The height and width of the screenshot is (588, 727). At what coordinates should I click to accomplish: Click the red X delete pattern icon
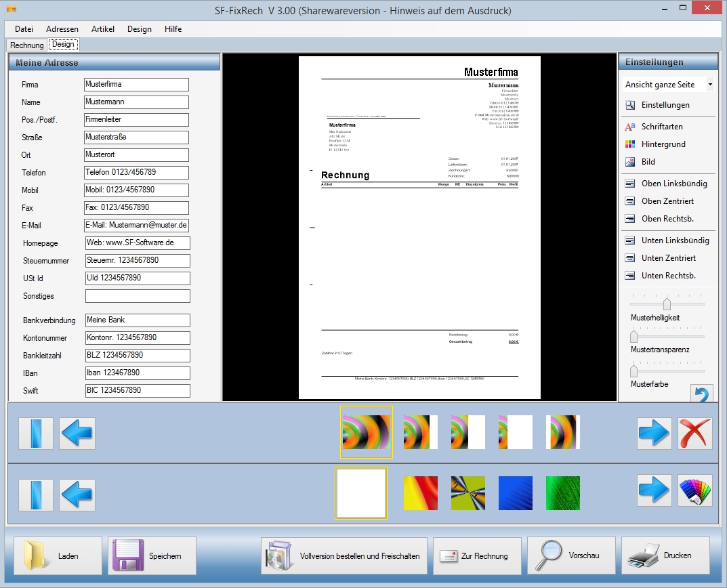pyautogui.click(x=694, y=433)
